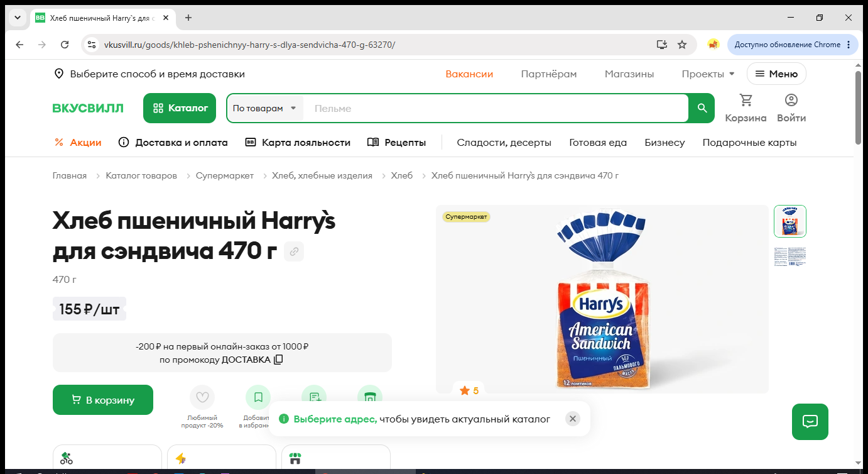
Task: Add product to favorites bookmark icon
Action: tap(258, 397)
